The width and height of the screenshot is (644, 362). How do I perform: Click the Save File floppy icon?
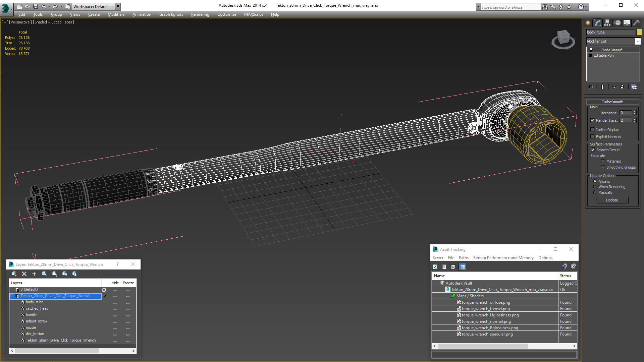click(35, 6)
